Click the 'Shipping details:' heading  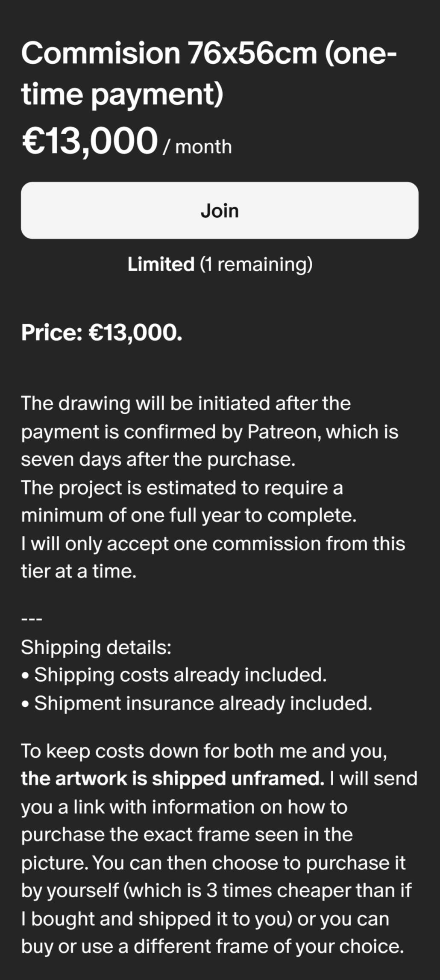[96, 647]
